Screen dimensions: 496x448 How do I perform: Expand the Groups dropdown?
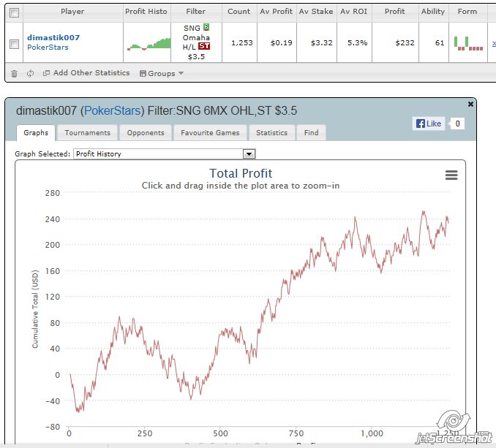click(162, 73)
